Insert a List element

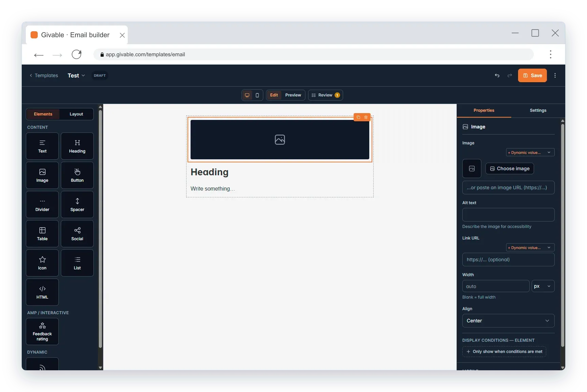77,263
